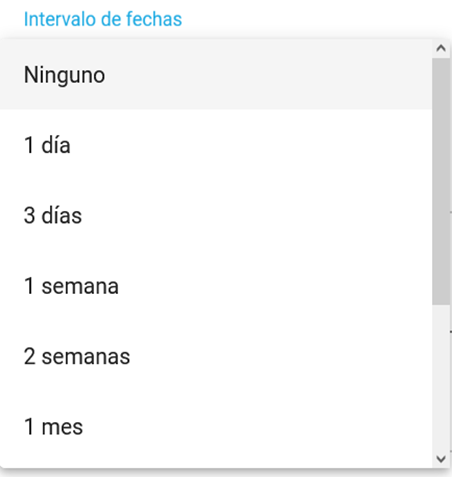Viewport: 452px width, 477px height.
Task: Set date range to two weeks
Action: point(216,356)
